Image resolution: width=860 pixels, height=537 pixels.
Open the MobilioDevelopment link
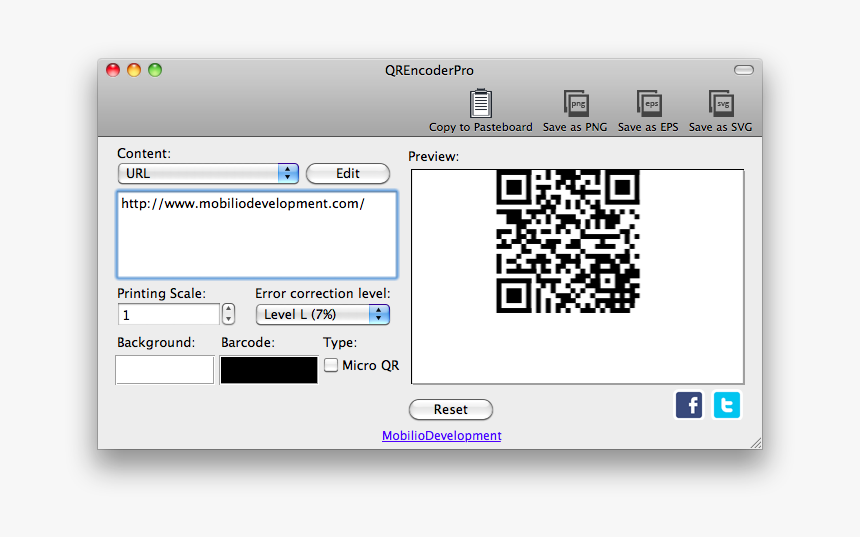pyautogui.click(x=442, y=436)
